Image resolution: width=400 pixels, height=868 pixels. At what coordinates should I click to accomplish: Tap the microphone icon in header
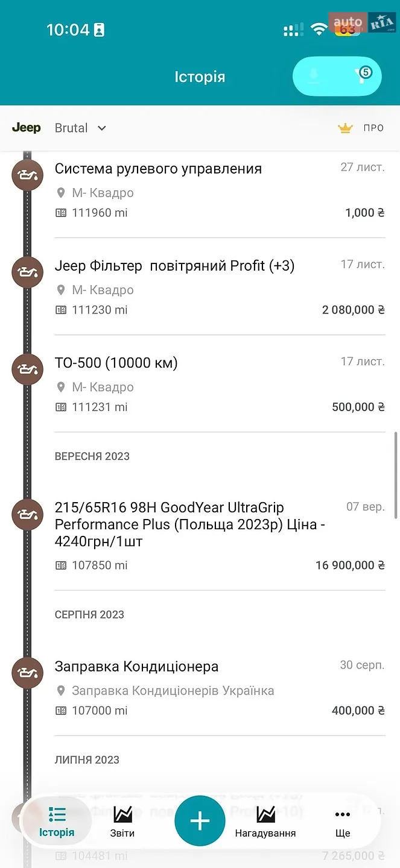coord(313,76)
